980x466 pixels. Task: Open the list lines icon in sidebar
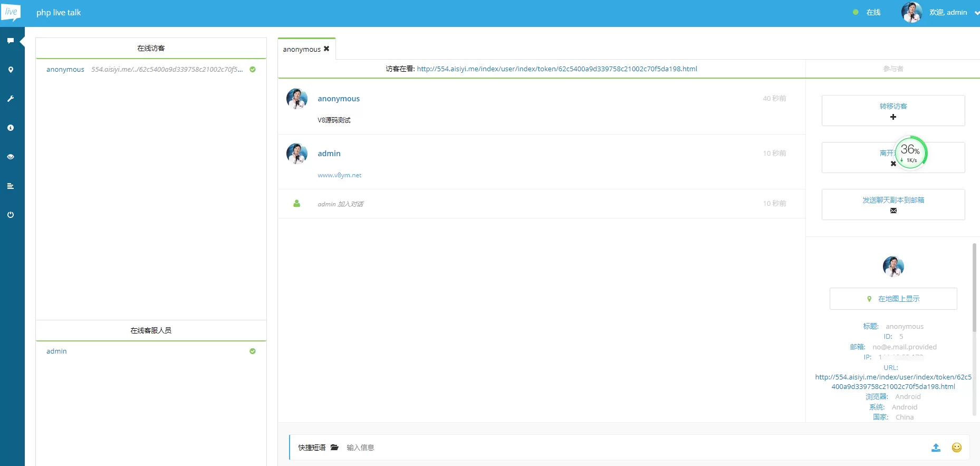tap(11, 186)
